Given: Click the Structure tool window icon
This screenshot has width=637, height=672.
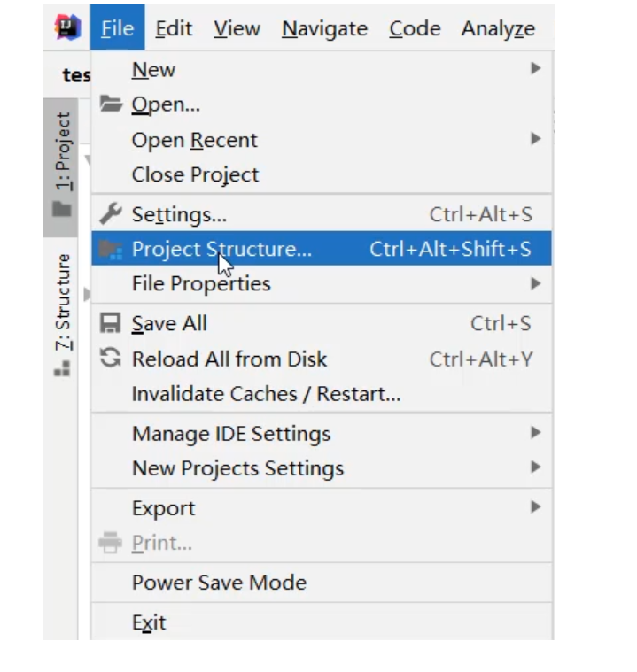Looking at the screenshot, I should click(62, 367).
